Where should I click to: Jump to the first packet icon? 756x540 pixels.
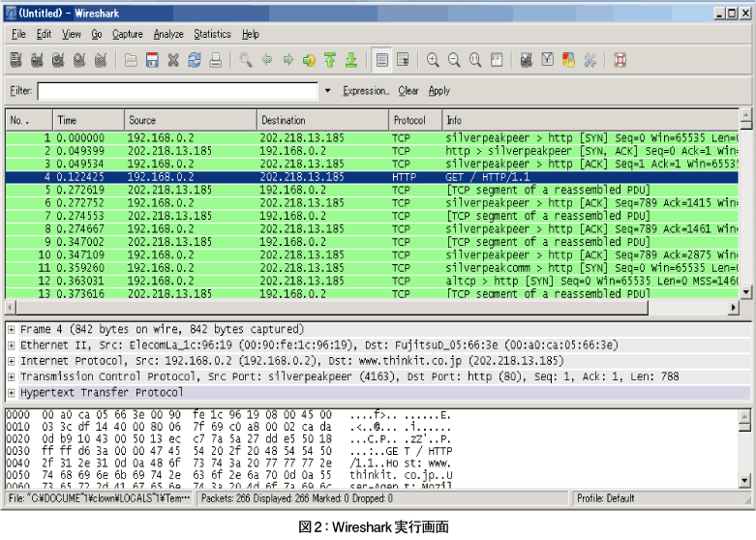pos(330,60)
